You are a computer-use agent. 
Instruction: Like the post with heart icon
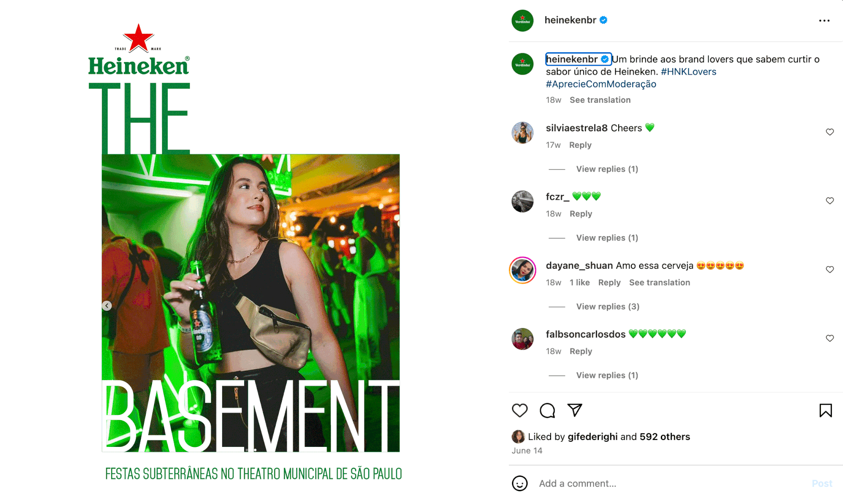[x=520, y=410]
